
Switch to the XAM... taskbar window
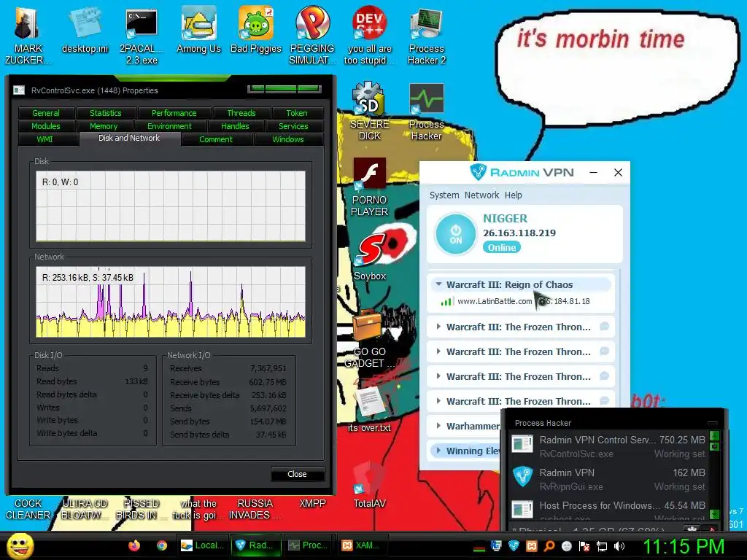362,545
